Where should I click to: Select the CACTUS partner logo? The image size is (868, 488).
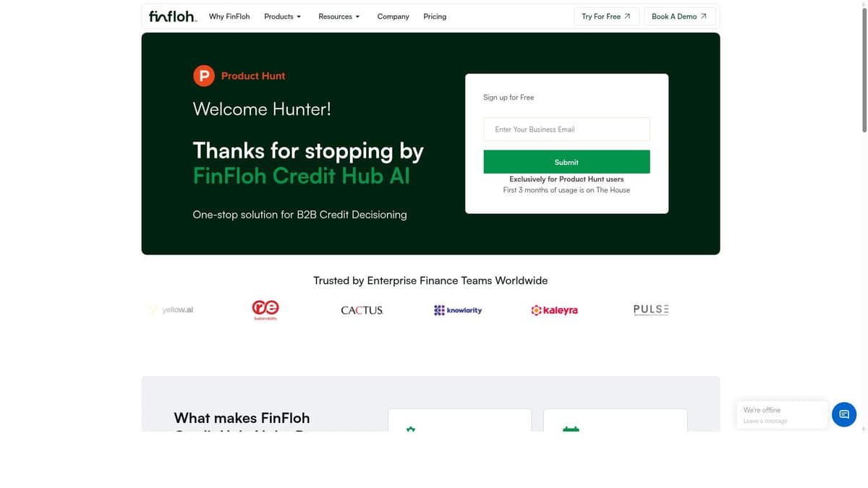click(x=362, y=309)
